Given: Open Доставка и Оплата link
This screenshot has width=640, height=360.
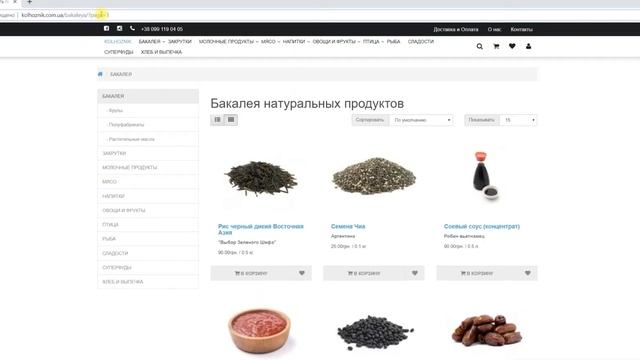Looking at the screenshot, I should (x=456, y=29).
